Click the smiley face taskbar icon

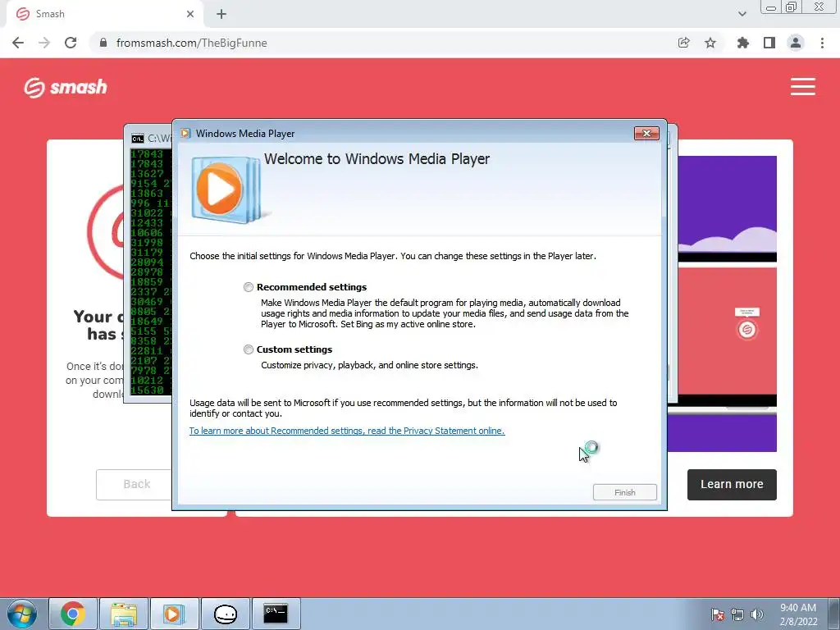coord(225,614)
